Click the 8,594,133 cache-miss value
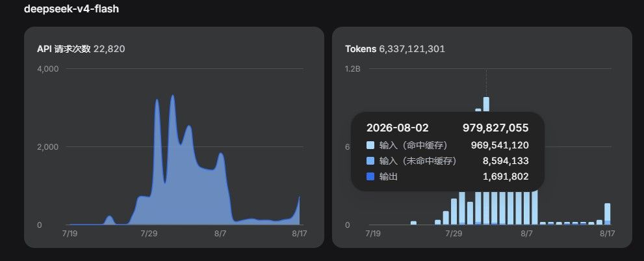644x261 pixels. 506,161
